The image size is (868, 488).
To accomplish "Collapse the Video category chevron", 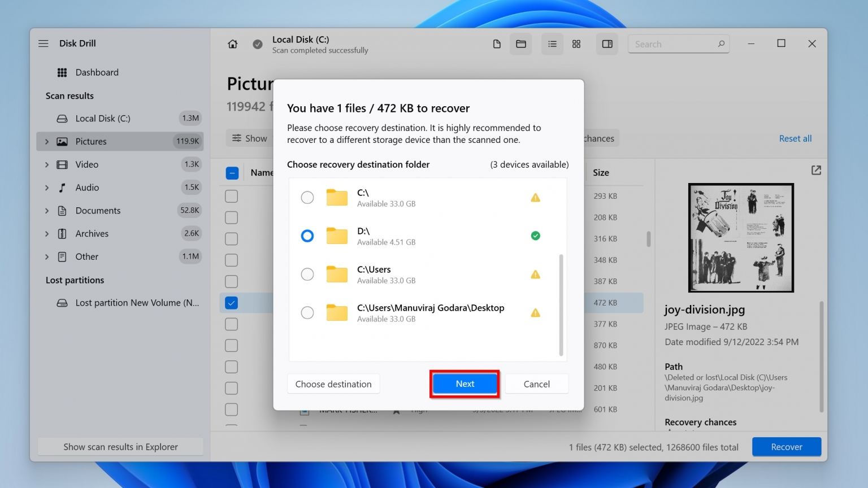I will click(x=47, y=164).
